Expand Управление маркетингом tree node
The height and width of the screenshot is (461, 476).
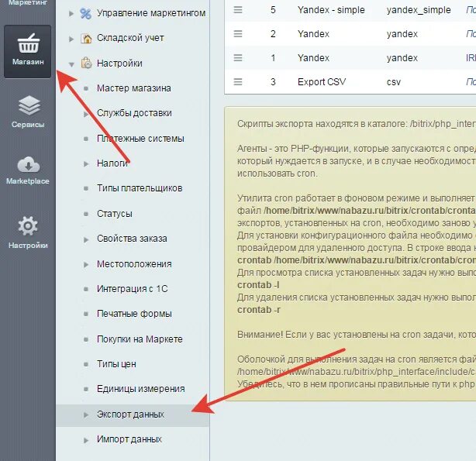(71, 14)
